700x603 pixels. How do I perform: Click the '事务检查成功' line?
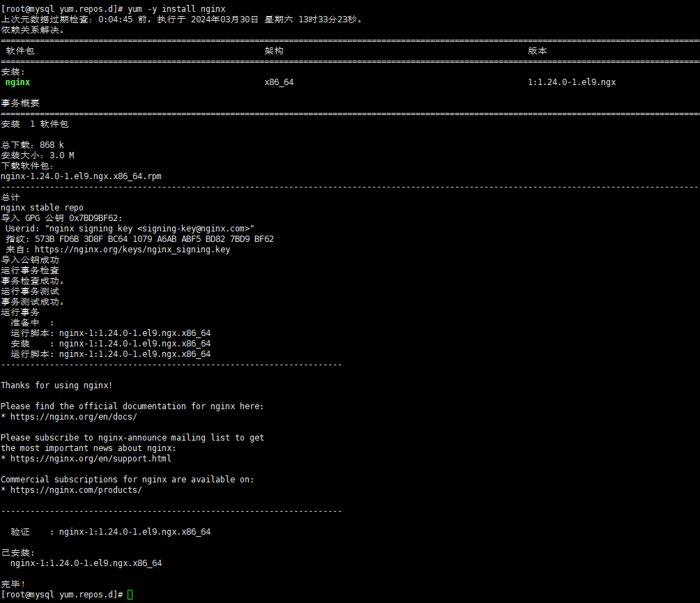pyautogui.click(x=33, y=281)
